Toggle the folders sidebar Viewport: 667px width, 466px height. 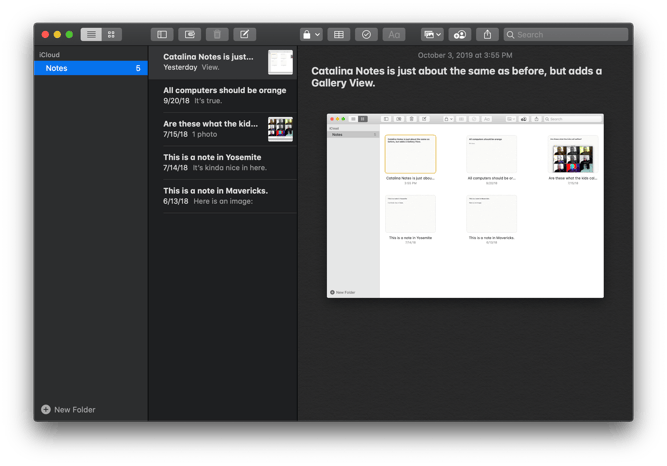(x=162, y=34)
